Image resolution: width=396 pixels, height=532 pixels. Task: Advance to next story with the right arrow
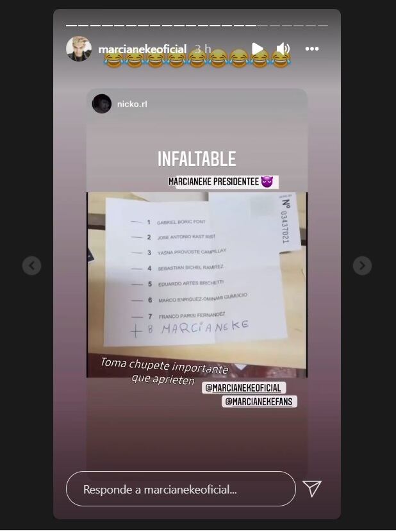click(363, 265)
